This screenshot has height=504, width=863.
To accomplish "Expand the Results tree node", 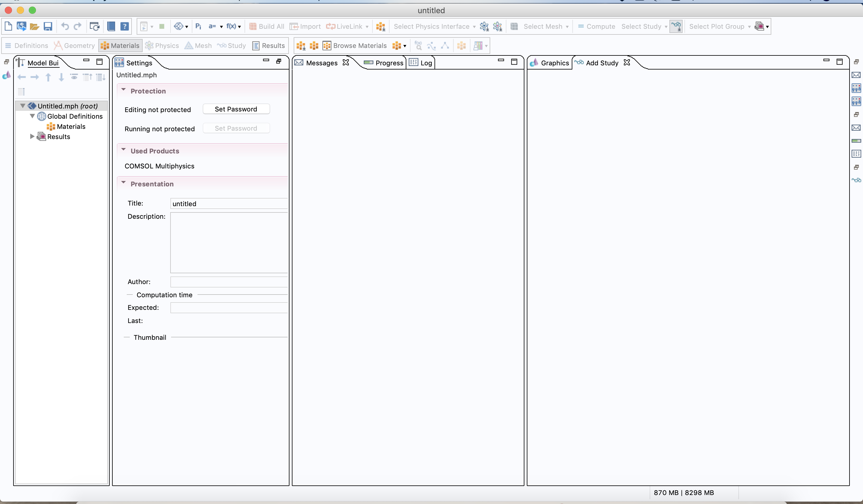I will (32, 137).
